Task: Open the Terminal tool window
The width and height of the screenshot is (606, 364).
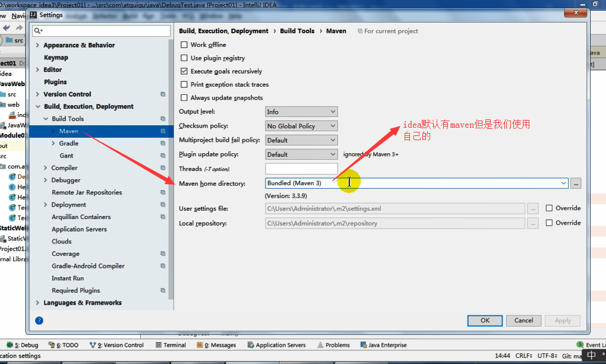Action: click(171, 345)
